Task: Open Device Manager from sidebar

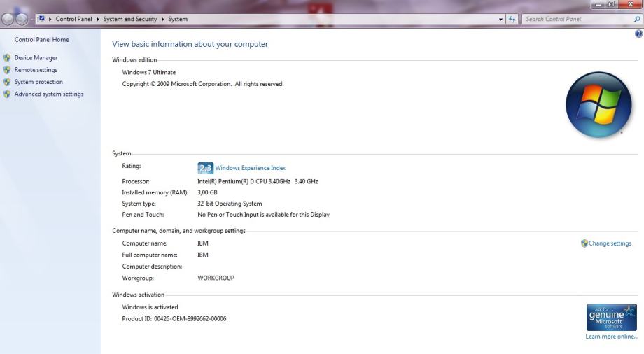Action: point(36,58)
